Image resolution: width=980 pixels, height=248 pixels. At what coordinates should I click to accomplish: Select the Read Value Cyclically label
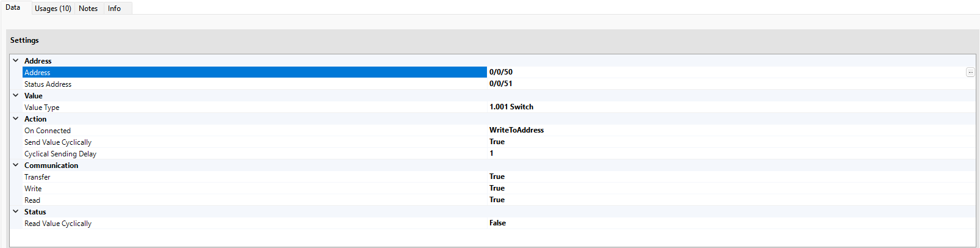pyautogui.click(x=58, y=224)
